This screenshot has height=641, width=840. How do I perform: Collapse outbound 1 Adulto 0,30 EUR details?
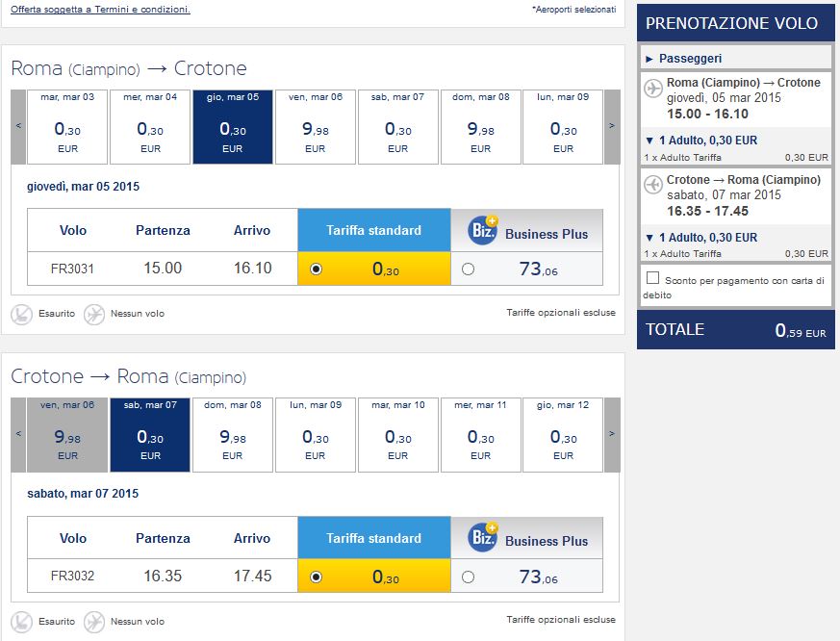(701, 141)
